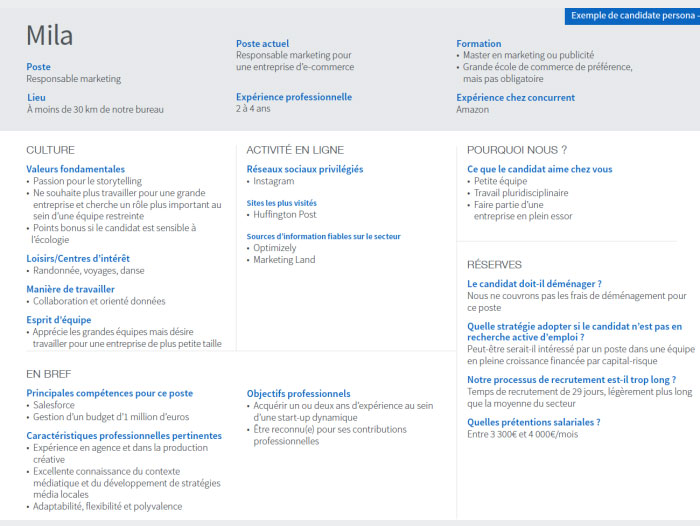Click the 'Formation' heading
Viewport: 700px width, 526px height.
tap(479, 44)
